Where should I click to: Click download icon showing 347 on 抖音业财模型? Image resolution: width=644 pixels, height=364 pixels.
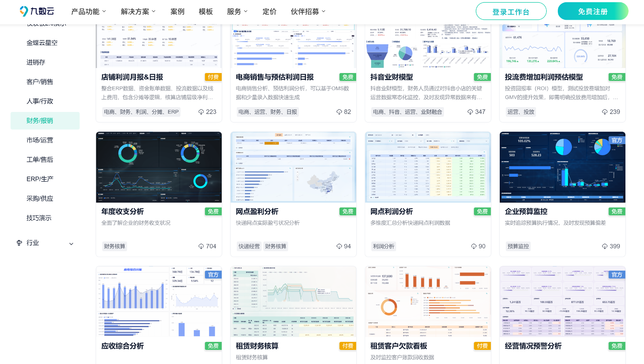470,112
